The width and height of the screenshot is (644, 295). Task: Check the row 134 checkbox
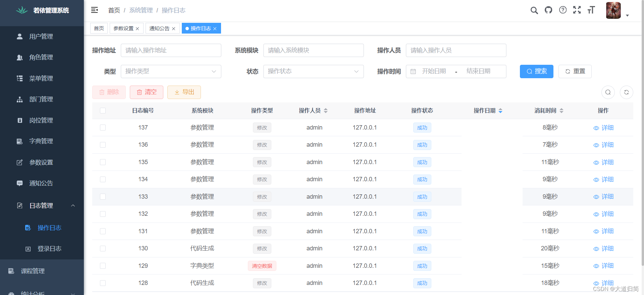coord(103,180)
